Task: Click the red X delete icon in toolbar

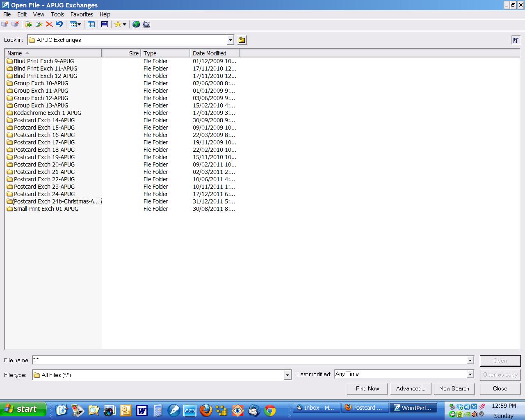Action: [x=49, y=24]
